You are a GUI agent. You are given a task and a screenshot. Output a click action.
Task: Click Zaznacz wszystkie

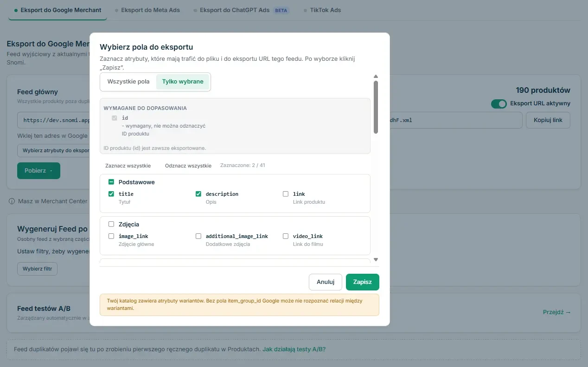(x=128, y=166)
